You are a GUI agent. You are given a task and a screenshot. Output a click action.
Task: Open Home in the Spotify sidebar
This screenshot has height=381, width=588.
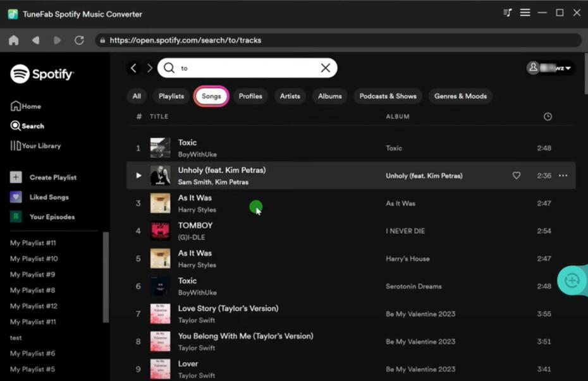[x=26, y=106]
